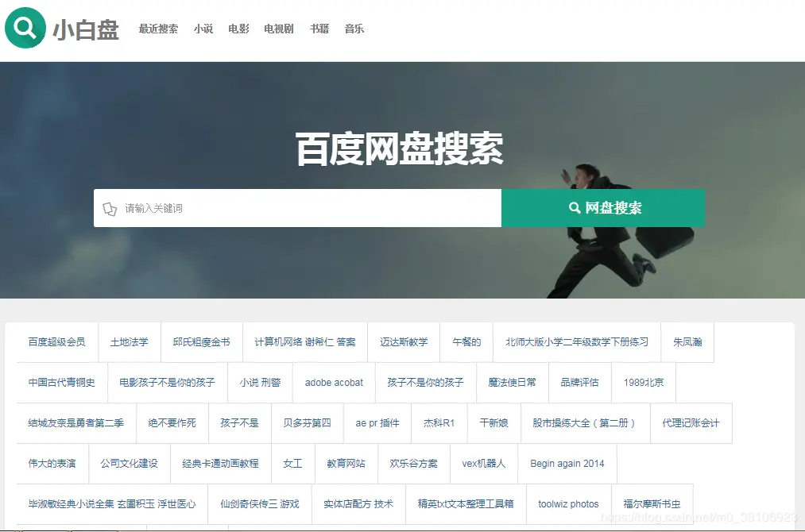Select the 百度超级会员 tag

[x=57, y=342]
